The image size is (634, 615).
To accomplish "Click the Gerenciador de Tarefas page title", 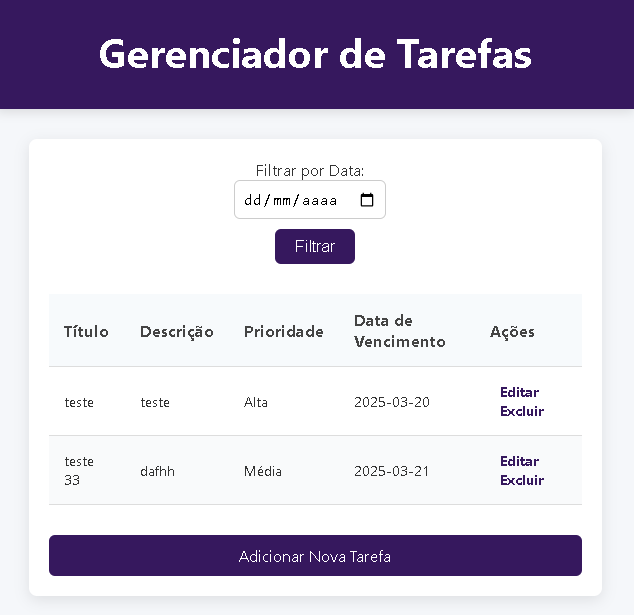I will [x=316, y=54].
